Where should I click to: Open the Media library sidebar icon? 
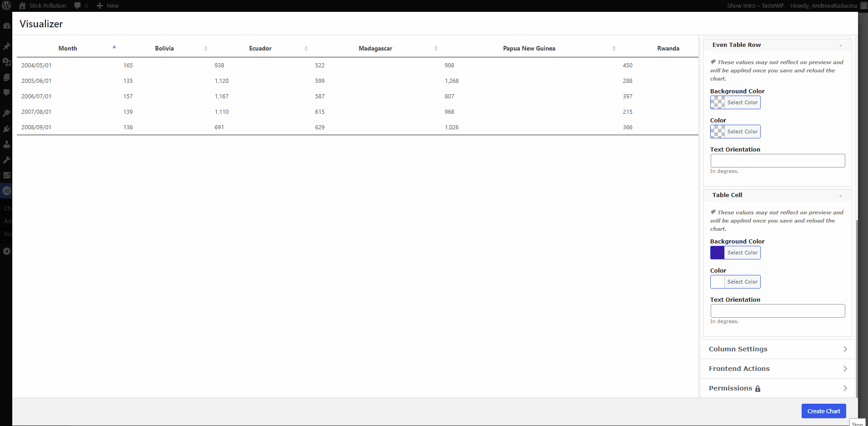point(6,62)
